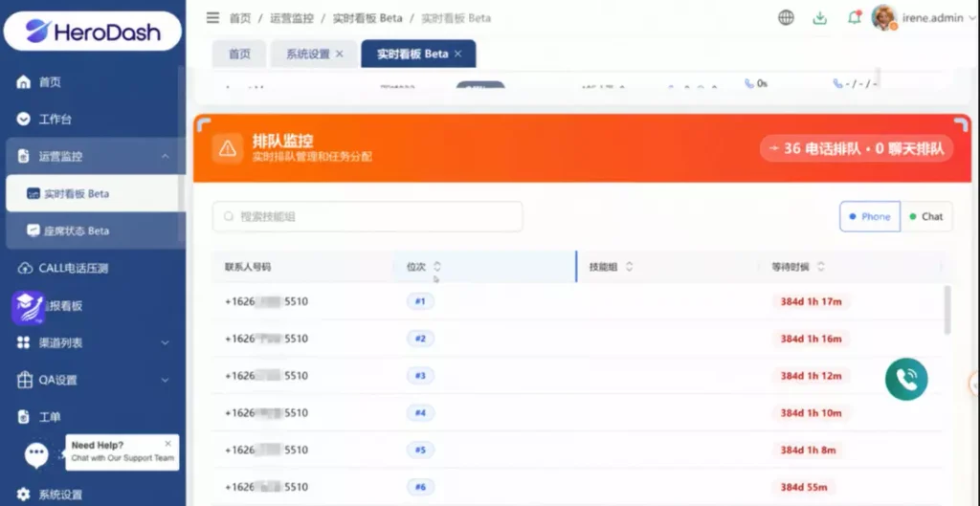Click the #2 position badge

pyautogui.click(x=420, y=339)
